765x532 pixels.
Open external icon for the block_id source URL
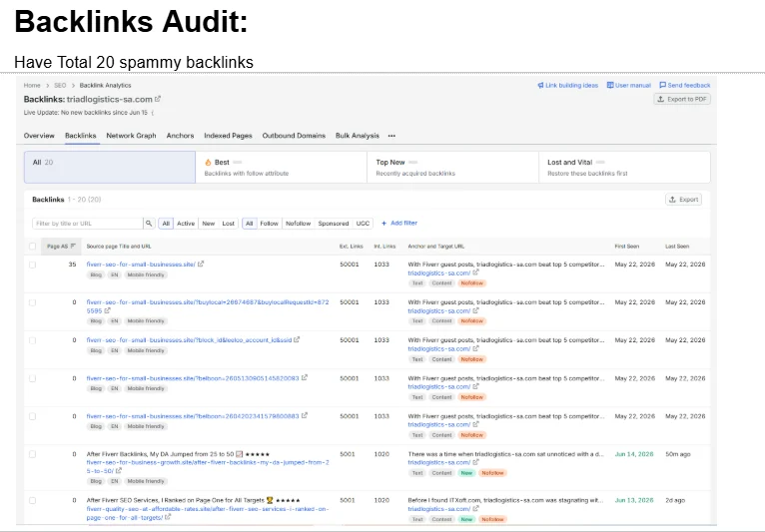click(297, 340)
